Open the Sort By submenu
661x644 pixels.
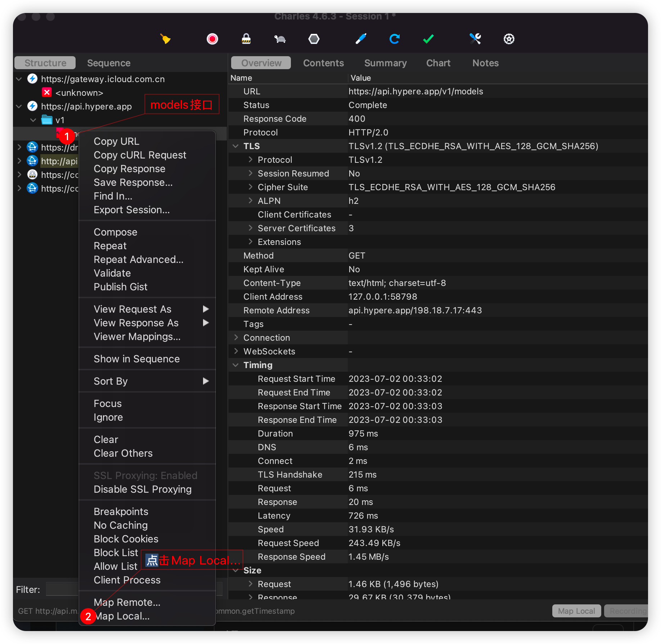(x=147, y=381)
